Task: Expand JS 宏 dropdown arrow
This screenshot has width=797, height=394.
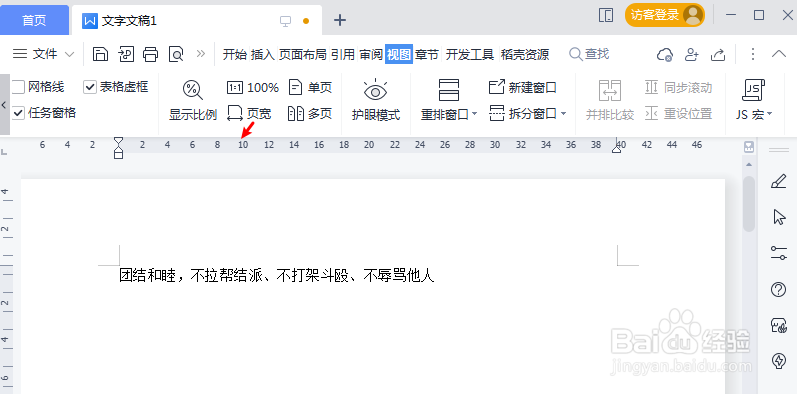Action: tap(769, 114)
